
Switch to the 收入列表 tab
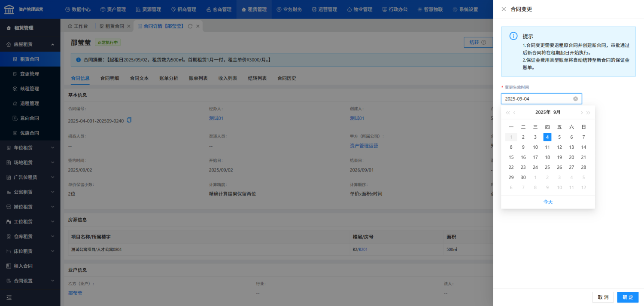click(x=228, y=78)
